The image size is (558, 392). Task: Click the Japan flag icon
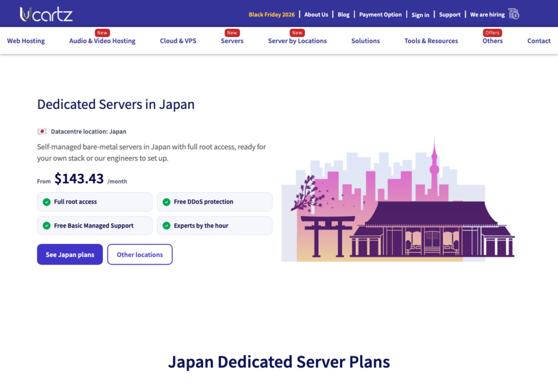click(x=42, y=132)
